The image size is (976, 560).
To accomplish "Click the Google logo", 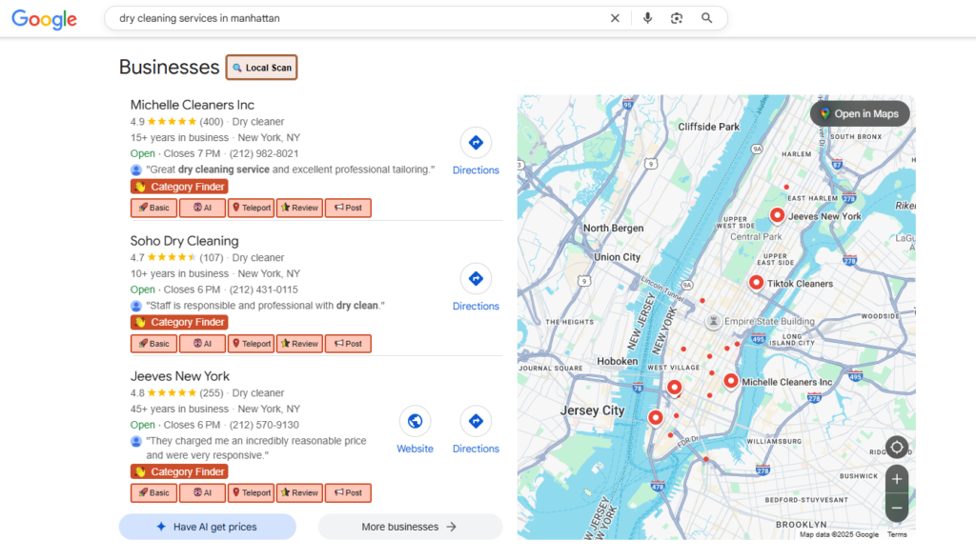I will tap(44, 19).
